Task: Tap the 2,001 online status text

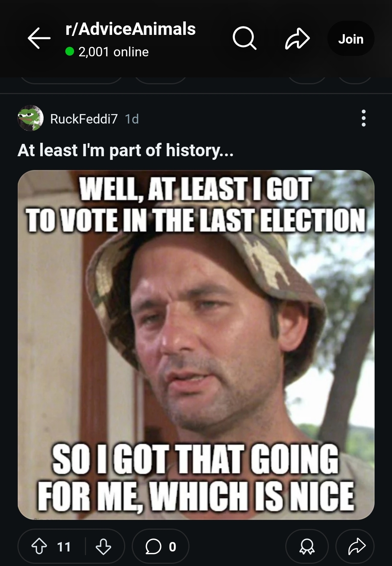Action: tap(114, 52)
